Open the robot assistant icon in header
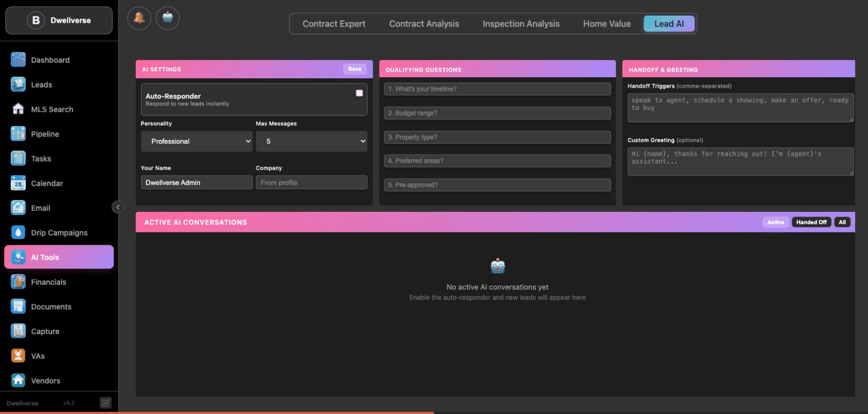This screenshot has width=868, height=414. [x=168, y=18]
